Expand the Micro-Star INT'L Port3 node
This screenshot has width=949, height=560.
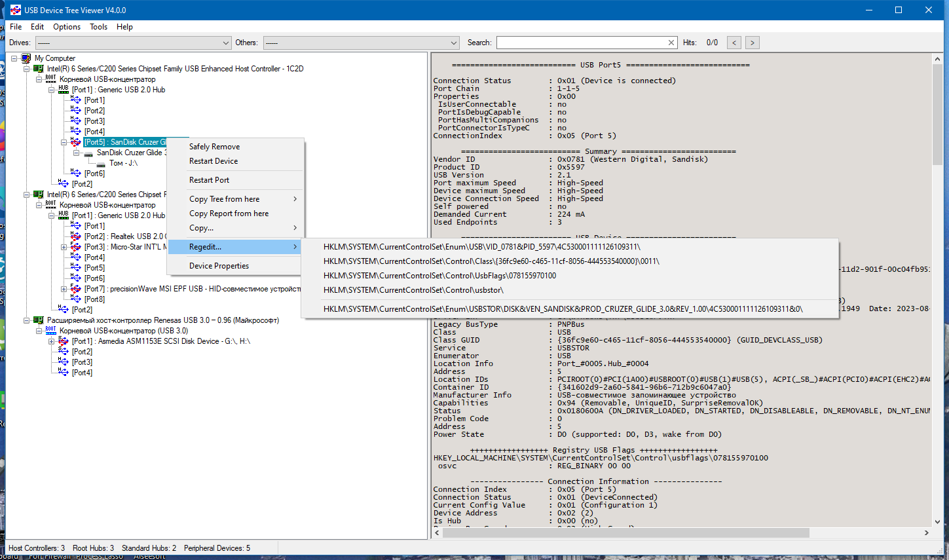pos(64,247)
